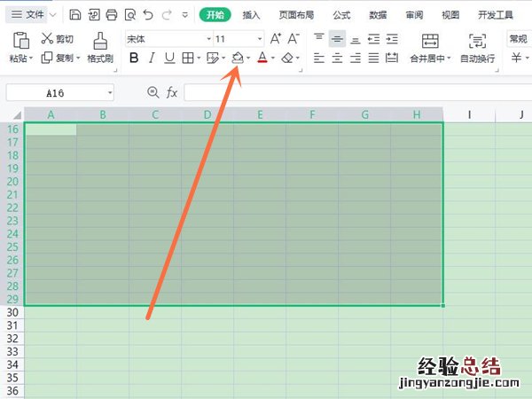The height and width of the screenshot is (399, 532).
Task: Expand the quick access toolbar customize arrow
Action: [x=185, y=15]
